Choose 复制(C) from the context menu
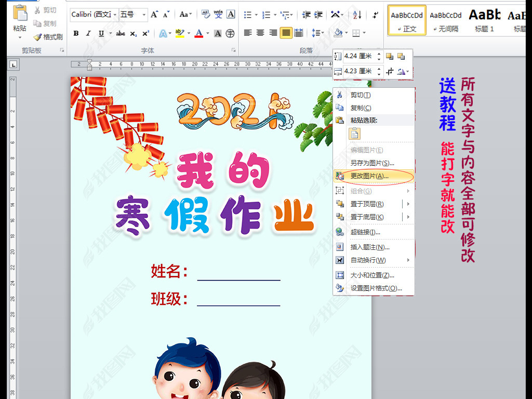The height and width of the screenshot is (399, 532). 374,108
